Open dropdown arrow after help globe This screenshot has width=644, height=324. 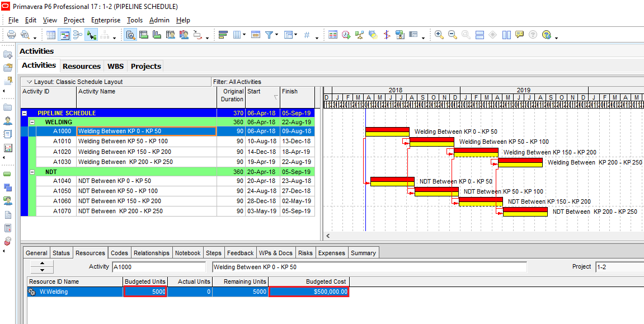pos(557,38)
